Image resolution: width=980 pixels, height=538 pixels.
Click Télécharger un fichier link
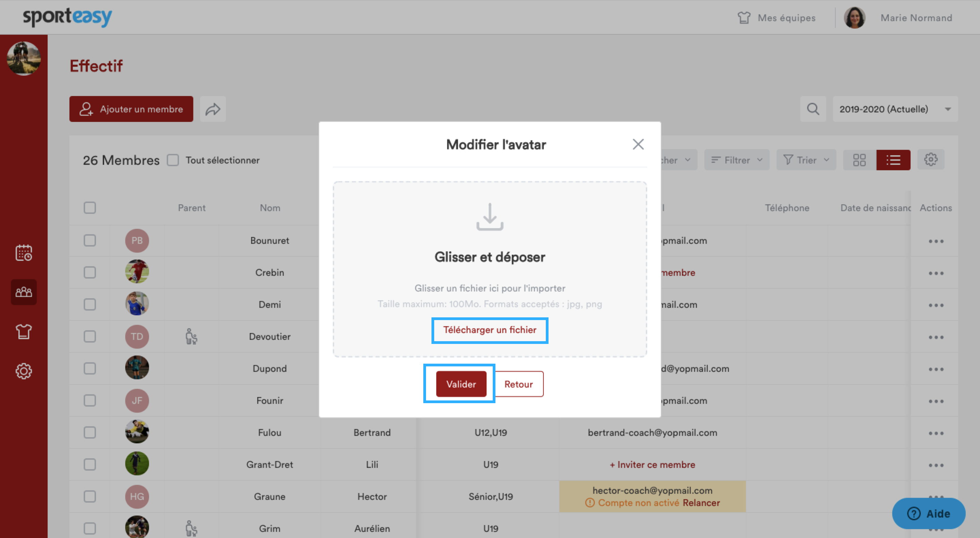490,330
